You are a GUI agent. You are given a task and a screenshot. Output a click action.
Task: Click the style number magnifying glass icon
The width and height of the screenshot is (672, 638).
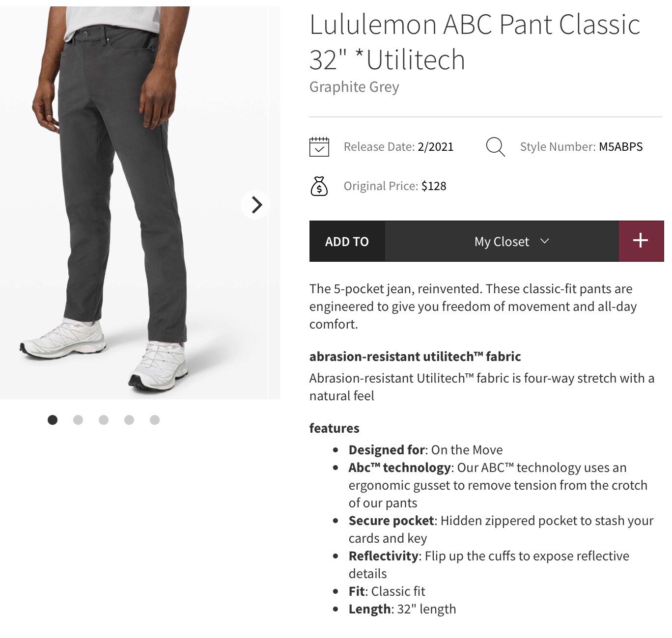495,146
